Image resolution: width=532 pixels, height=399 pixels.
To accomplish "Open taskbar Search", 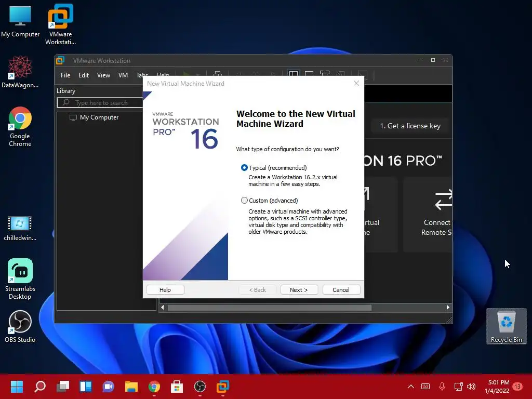I will 39,387.
